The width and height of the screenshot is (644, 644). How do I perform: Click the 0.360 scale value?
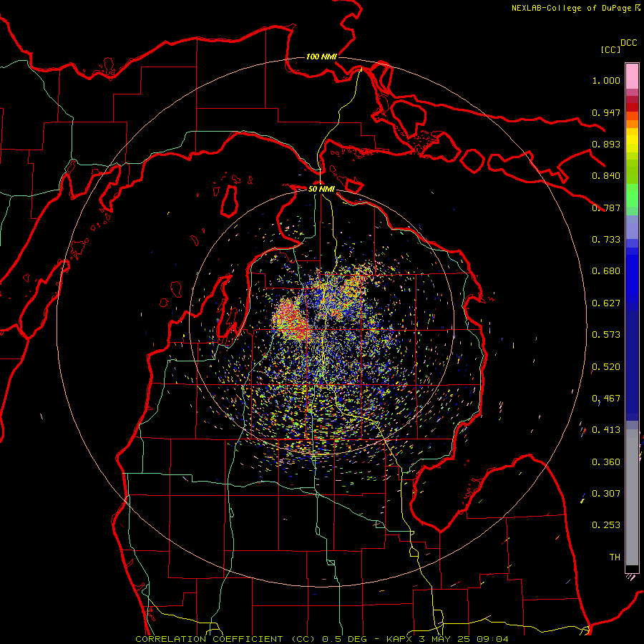click(606, 462)
